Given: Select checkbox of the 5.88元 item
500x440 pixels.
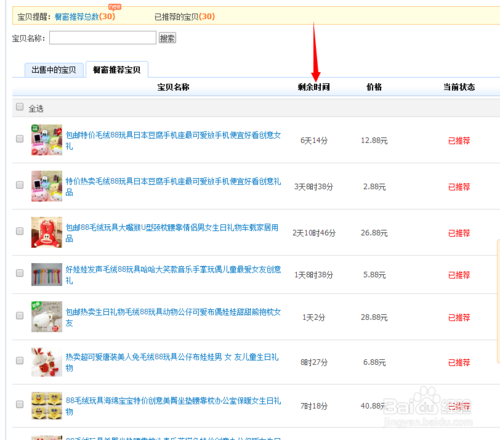Looking at the screenshot, I should (20, 273).
